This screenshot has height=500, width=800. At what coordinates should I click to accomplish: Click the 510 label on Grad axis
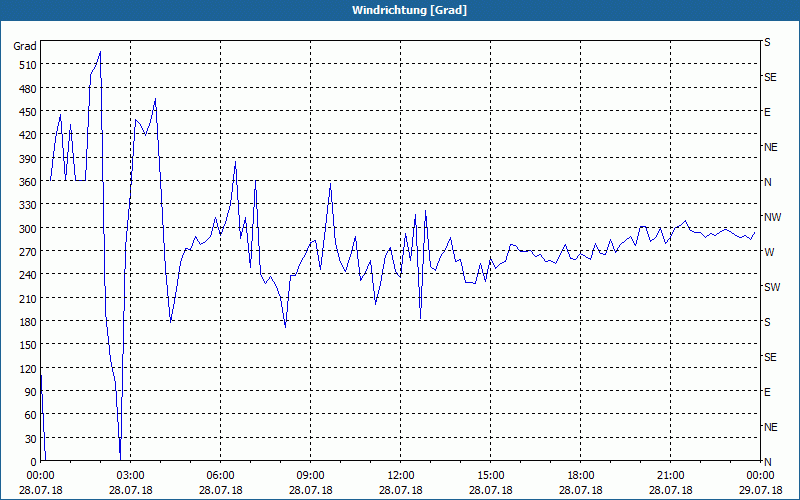tap(28, 65)
